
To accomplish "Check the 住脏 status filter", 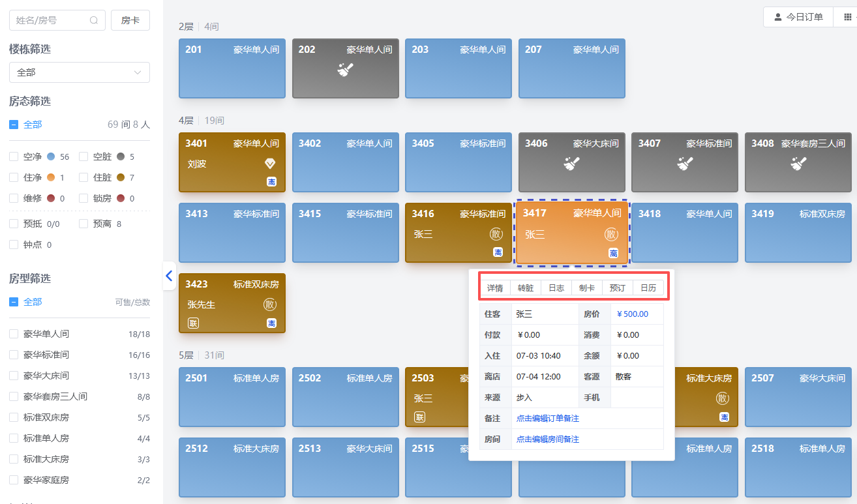I will tap(83, 177).
